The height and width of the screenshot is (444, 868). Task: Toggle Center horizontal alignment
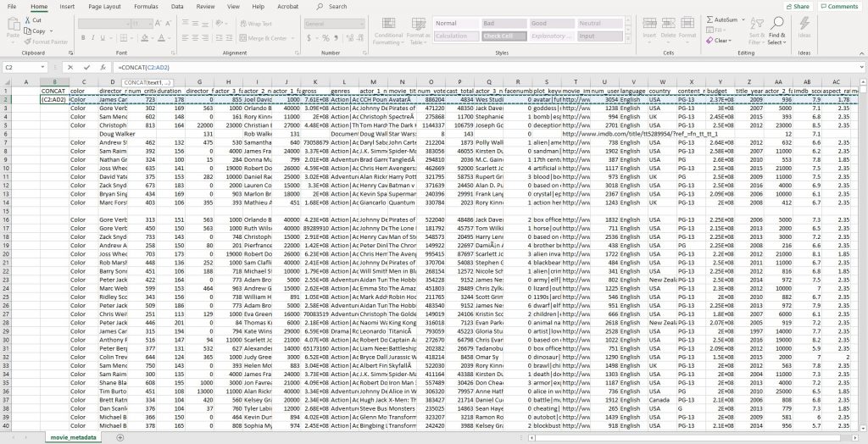pos(196,38)
